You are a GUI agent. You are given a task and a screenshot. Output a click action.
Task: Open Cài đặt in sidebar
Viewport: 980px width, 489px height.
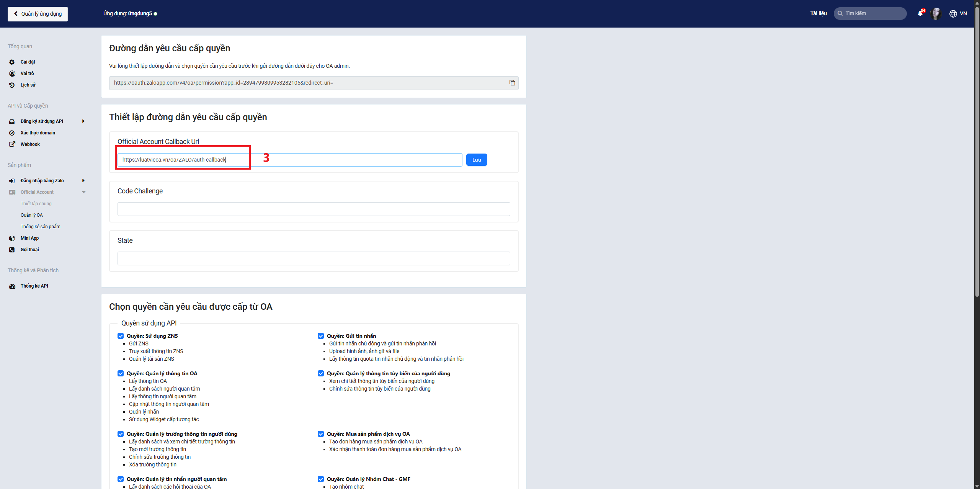(28, 62)
